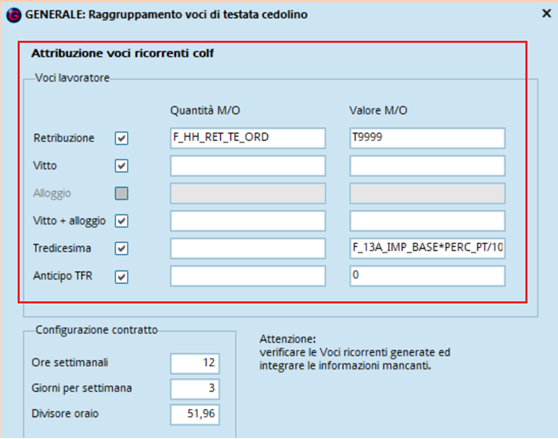
Task: Click the Giorni per settimana label
Action: coord(81,388)
